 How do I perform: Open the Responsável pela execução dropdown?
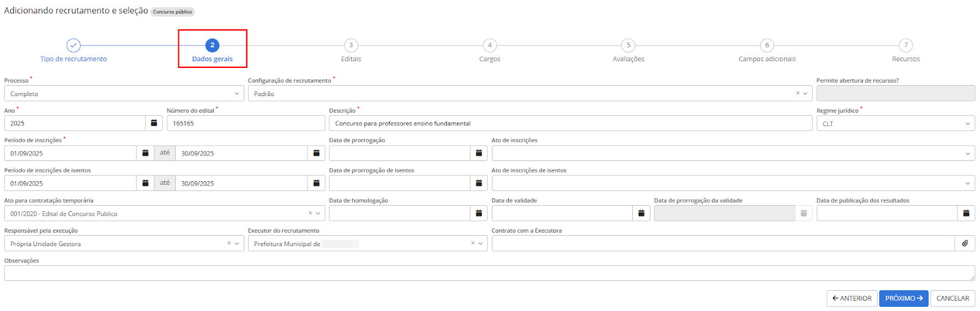[x=236, y=244]
